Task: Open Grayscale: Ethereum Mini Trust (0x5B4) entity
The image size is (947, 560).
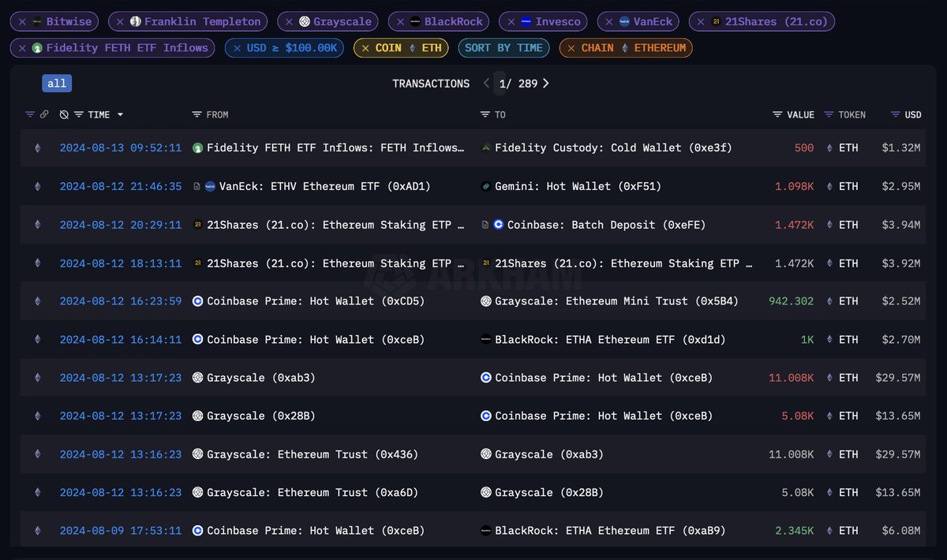Action: coord(616,301)
